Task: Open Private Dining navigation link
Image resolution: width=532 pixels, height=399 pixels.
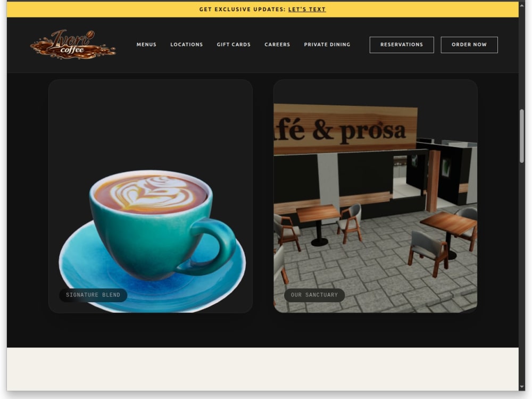Action: coord(327,45)
